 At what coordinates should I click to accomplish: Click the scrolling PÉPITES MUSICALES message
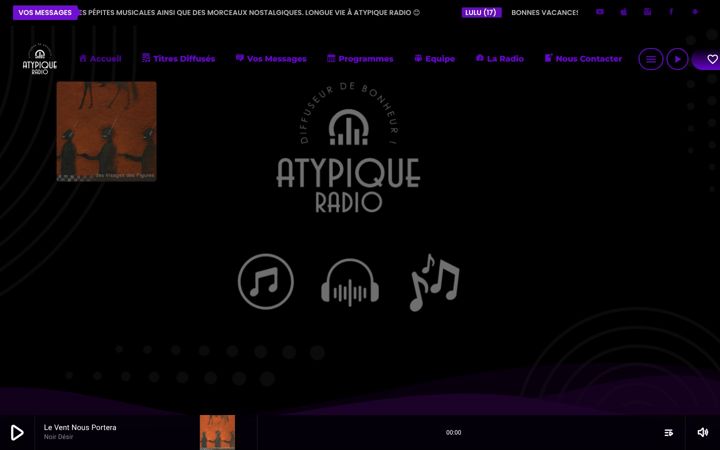[249, 12]
